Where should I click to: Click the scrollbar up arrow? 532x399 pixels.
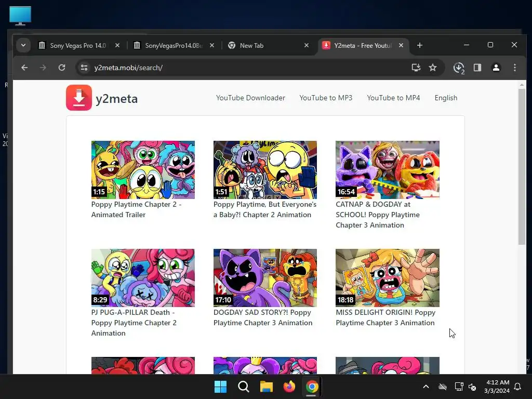[x=522, y=85]
